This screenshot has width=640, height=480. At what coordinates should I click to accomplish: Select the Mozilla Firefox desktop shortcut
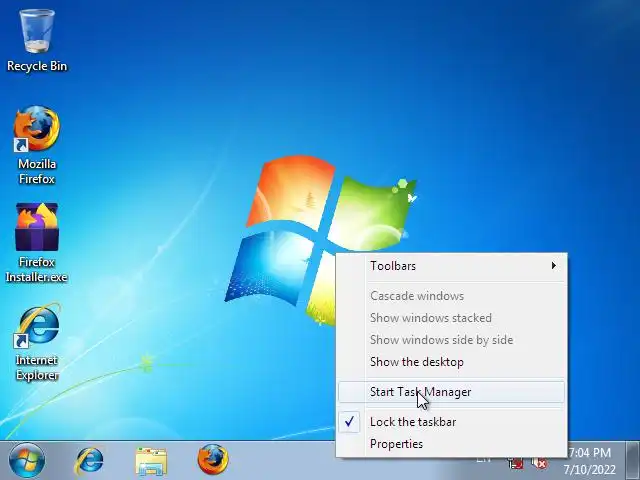(37, 145)
